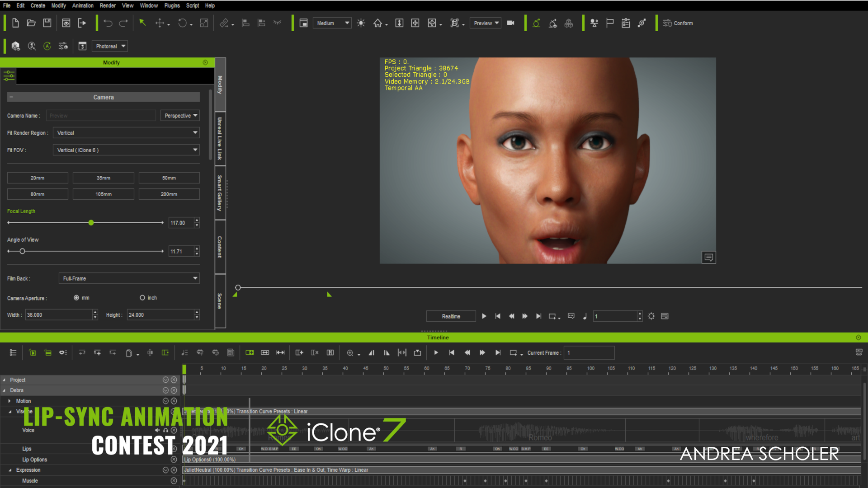Open the Film Back Full-Frame dropdown
868x488 pixels.
129,278
